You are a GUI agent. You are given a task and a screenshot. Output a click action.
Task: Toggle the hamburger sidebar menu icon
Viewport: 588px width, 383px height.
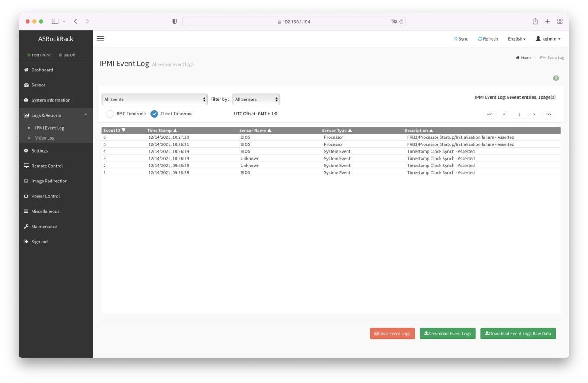coord(100,39)
